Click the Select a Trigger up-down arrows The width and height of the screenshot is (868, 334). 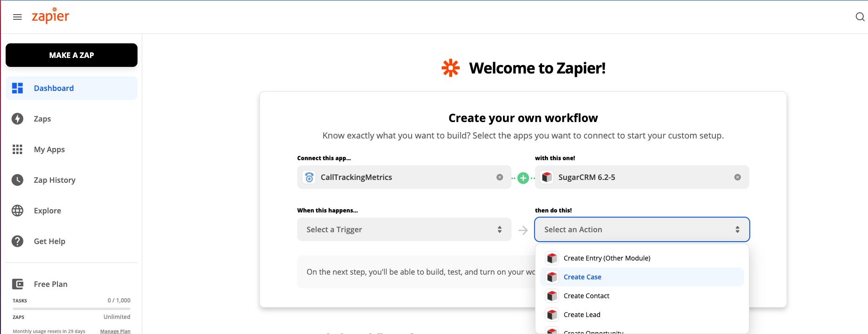pos(500,229)
